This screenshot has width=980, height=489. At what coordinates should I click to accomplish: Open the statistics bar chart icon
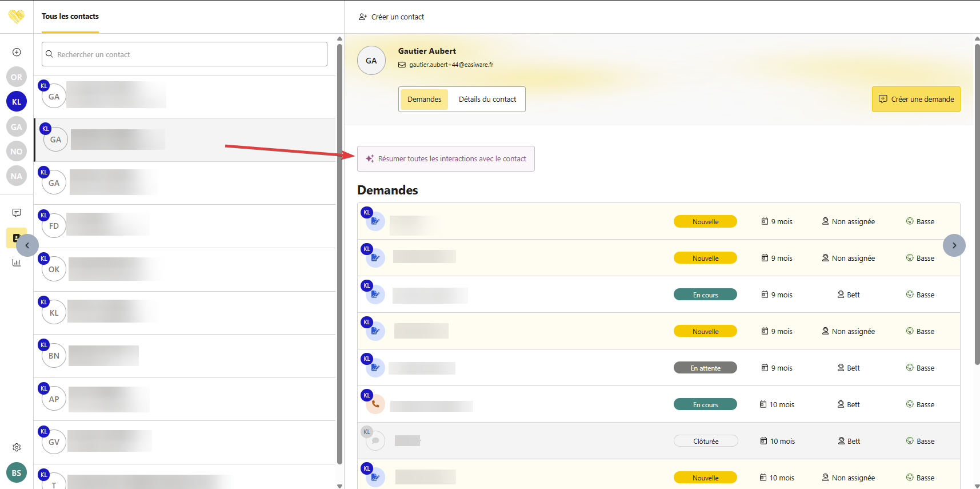(x=17, y=263)
